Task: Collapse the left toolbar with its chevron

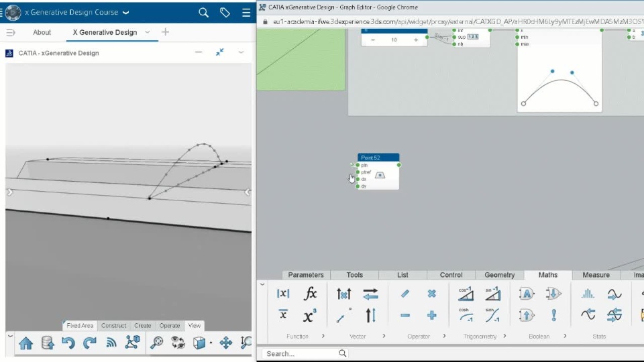Action: click(x=10, y=336)
